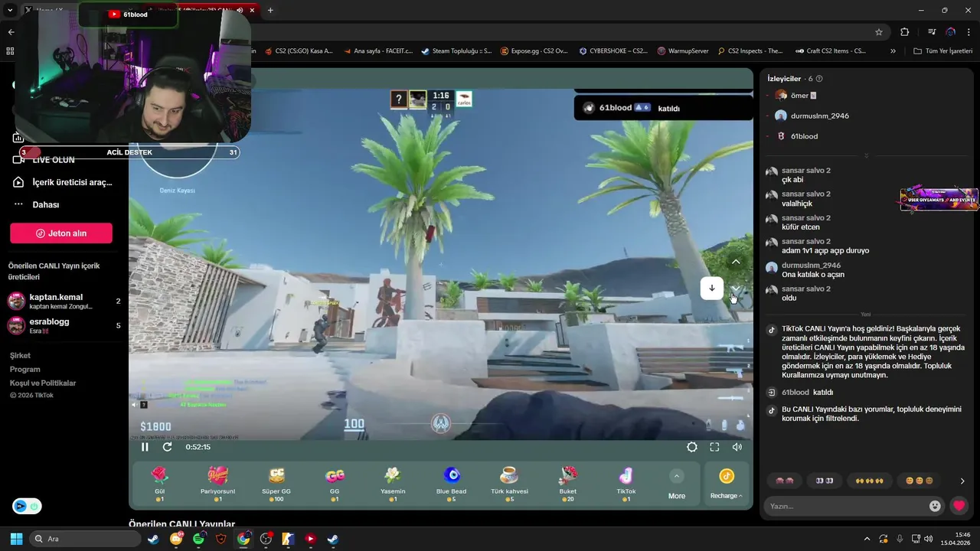Send the Yasemin flower gift
The width and height of the screenshot is (980, 551).
coord(393,483)
